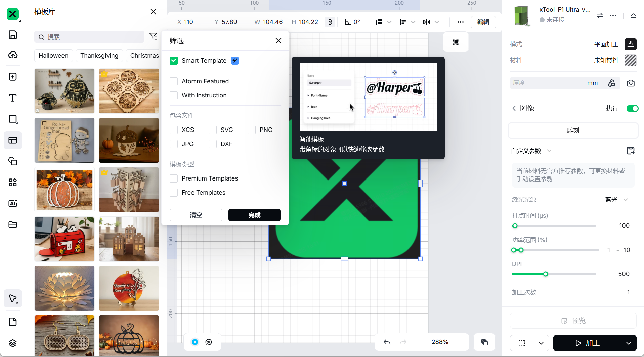Image resolution: width=644 pixels, height=357 pixels.
Task: Click the DPI slider handle
Action: click(546, 274)
